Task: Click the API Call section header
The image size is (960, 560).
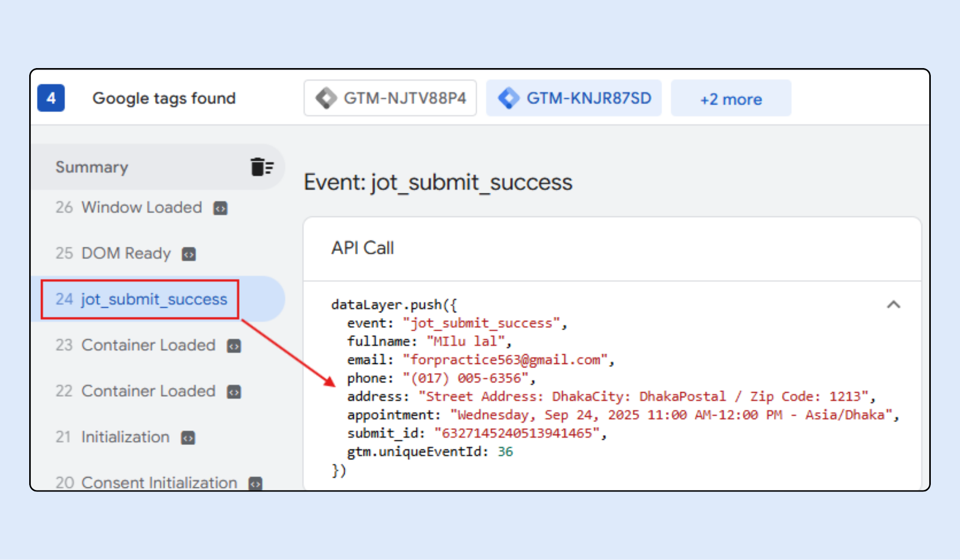Action: pyautogui.click(x=362, y=248)
